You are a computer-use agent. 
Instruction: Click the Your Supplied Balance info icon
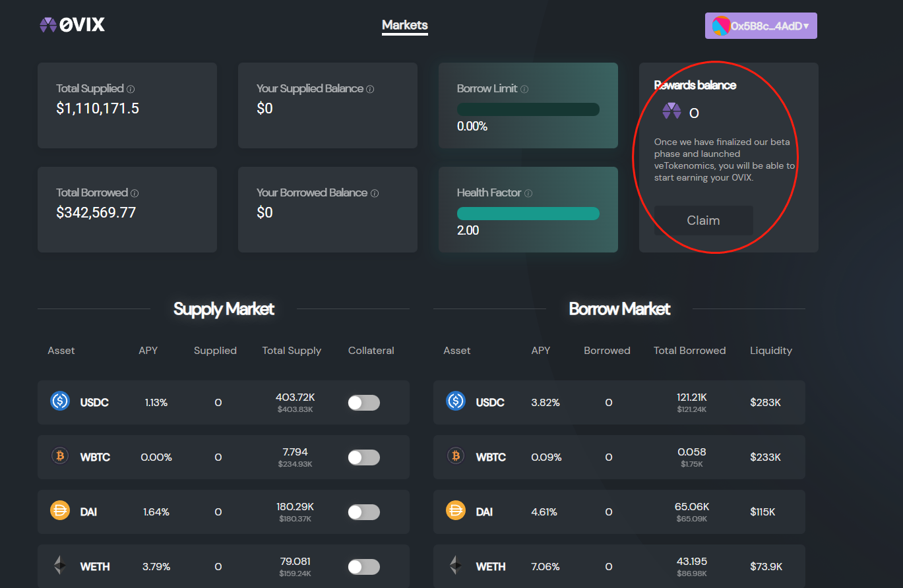click(370, 89)
